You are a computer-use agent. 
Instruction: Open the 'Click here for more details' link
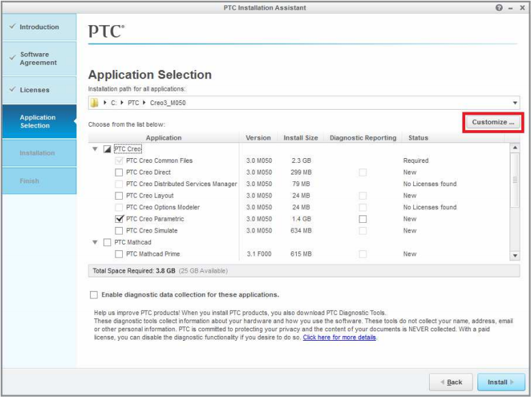pos(339,337)
